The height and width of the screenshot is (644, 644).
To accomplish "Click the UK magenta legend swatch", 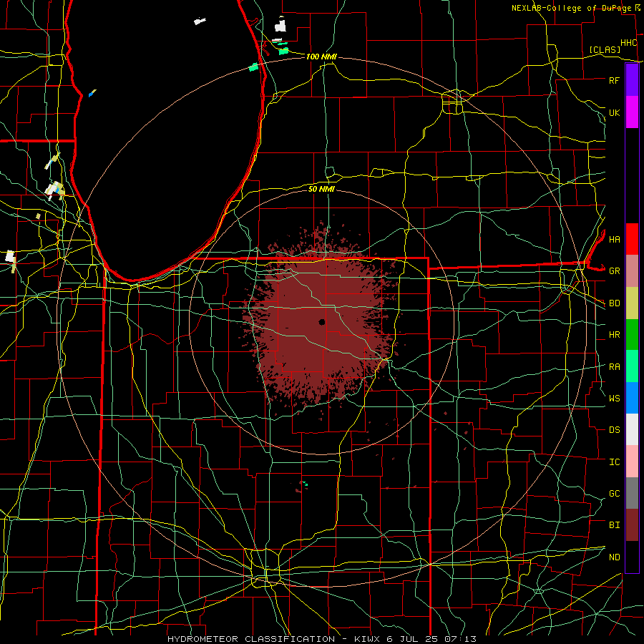I will click(x=632, y=112).
